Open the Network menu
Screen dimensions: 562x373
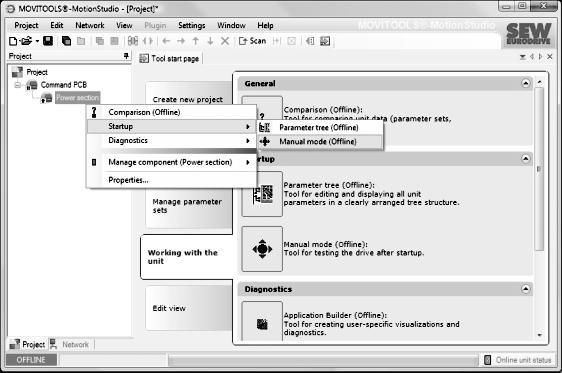pos(90,25)
